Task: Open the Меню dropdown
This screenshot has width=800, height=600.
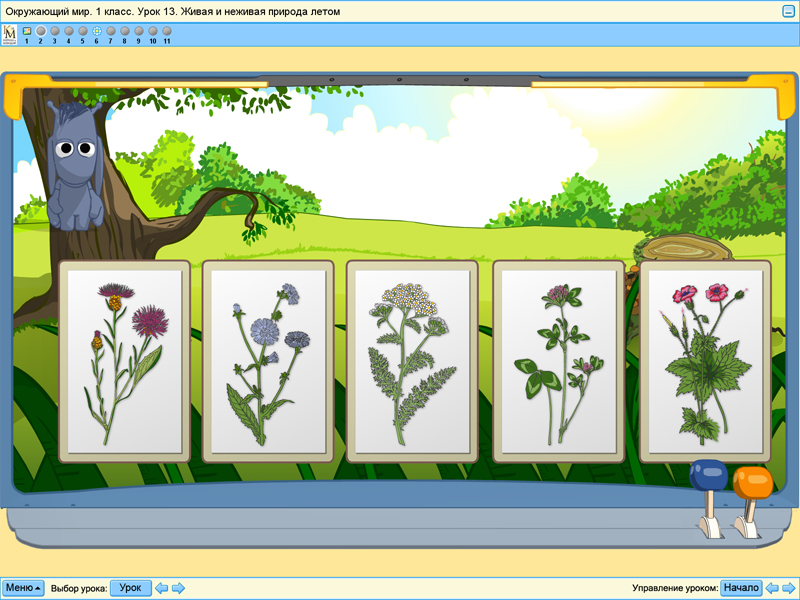Action: tap(23, 588)
